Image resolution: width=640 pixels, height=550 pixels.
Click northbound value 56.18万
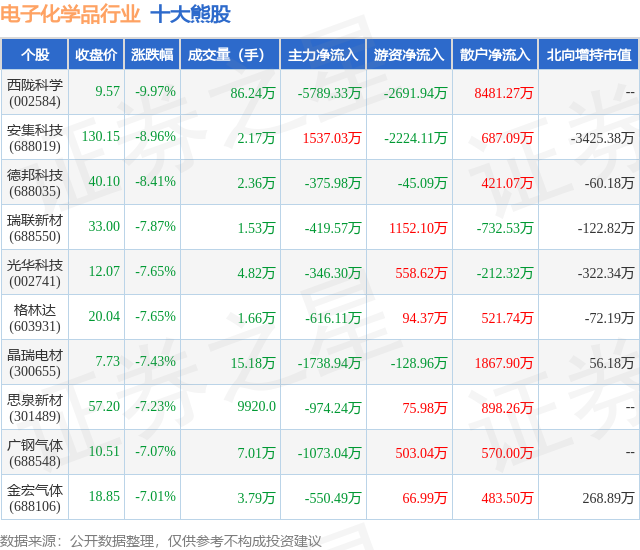[611, 363]
